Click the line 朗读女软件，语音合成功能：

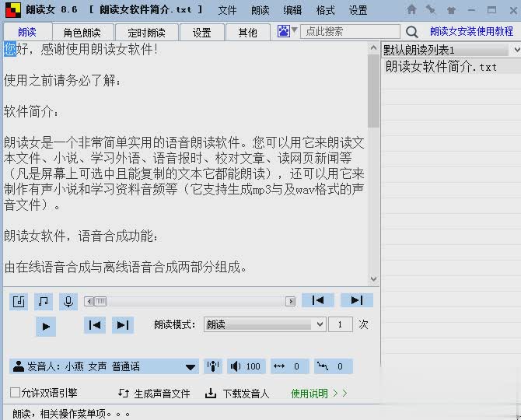[x=82, y=236]
